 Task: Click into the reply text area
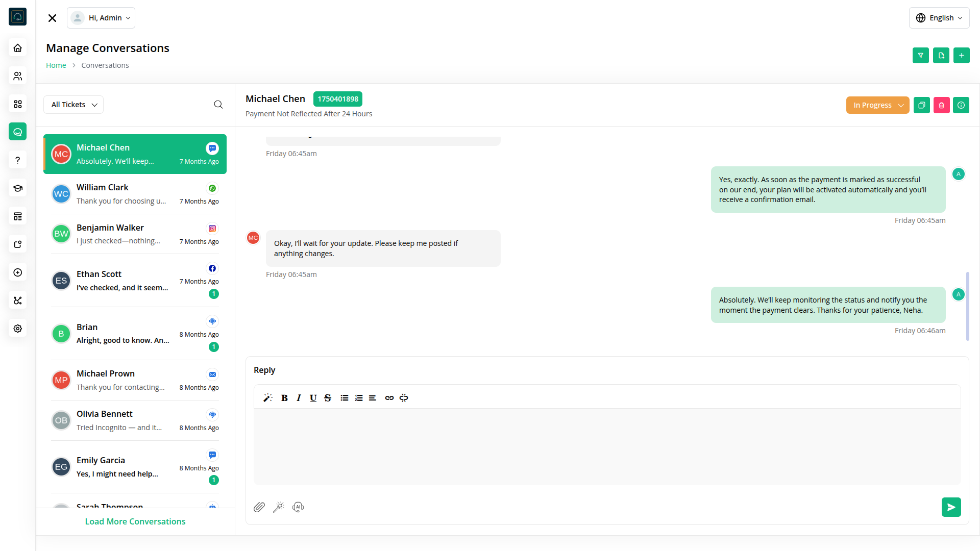tap(607, 446)
